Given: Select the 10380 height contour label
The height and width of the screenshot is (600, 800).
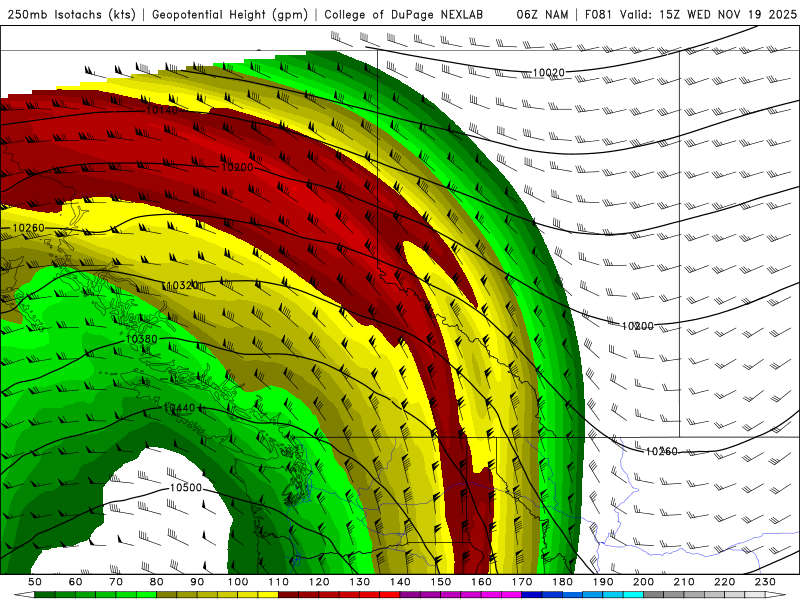Looking at the screenshot, I should coord(141,339).
